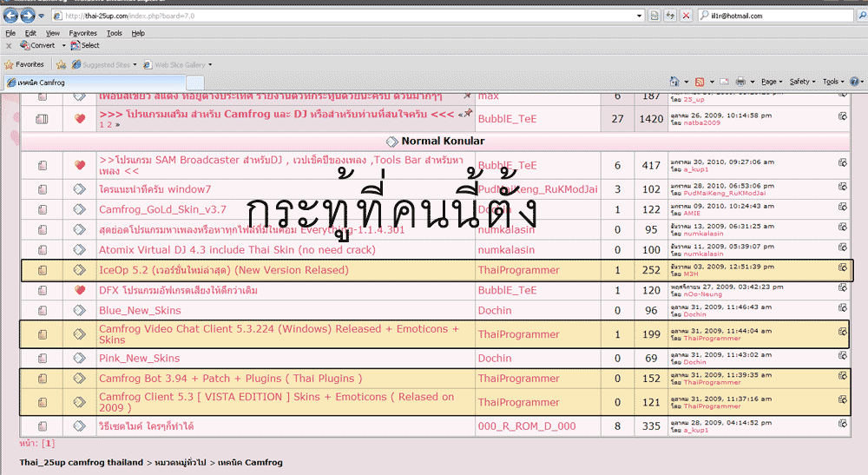Screen dimensions: 868x475
Task: Open the Edit menu
Action: tap(30, 33)
